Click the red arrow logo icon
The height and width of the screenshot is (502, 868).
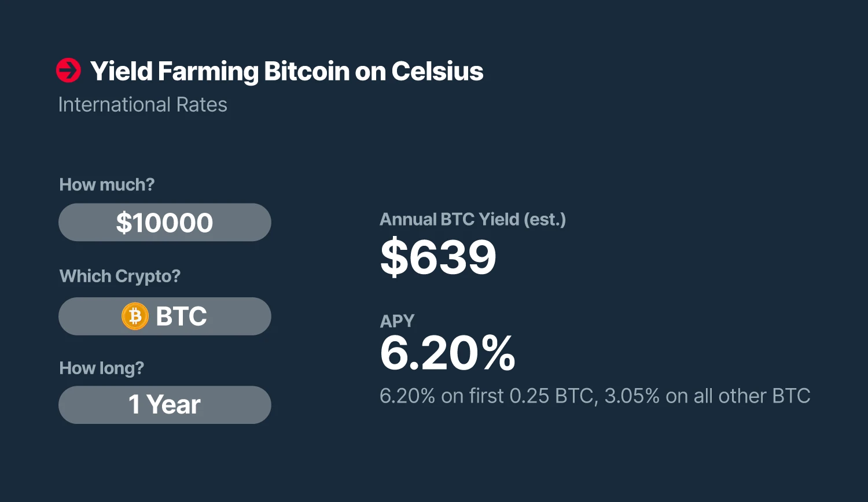click(68, 71)
